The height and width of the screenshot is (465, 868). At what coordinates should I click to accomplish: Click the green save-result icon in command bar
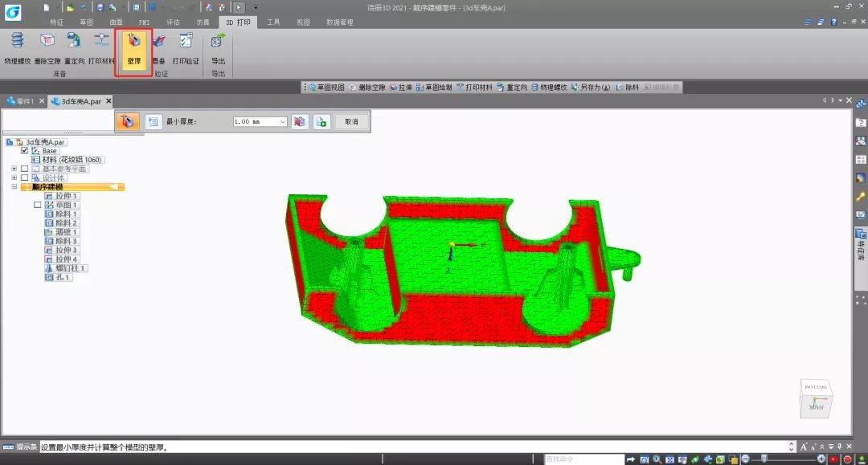(321, 121)
